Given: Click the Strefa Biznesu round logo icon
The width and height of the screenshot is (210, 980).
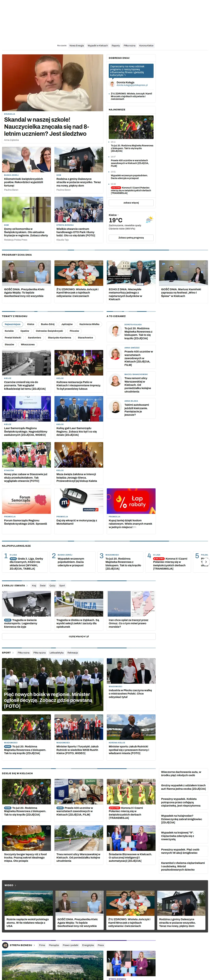Looking at the screenshot, I should 5,945.
